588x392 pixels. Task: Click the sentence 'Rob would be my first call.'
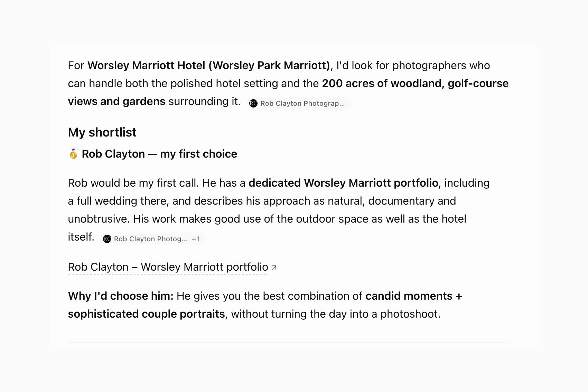point(133,183)
